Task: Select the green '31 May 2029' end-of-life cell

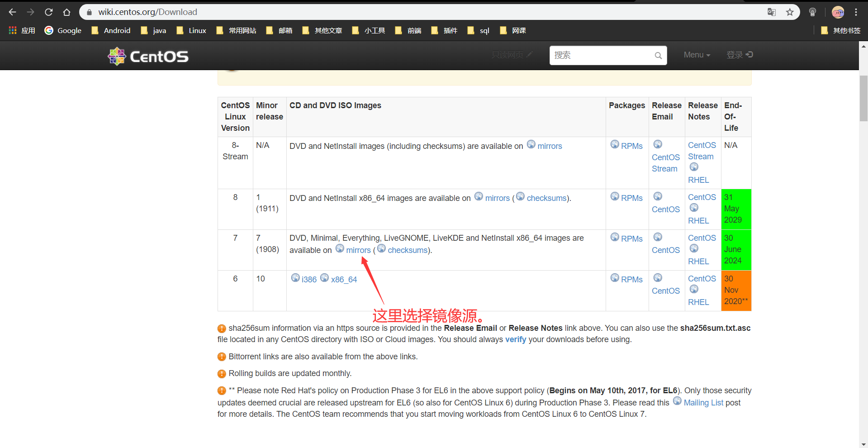Action: (736, 209)
